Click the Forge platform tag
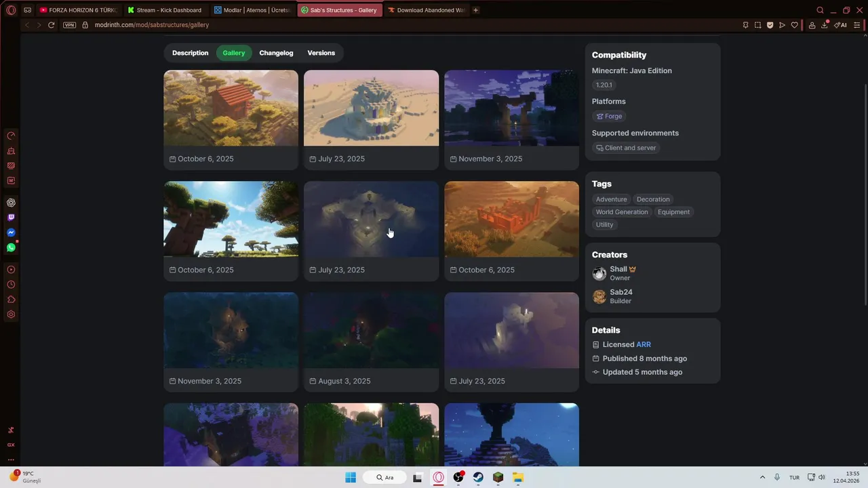The height and width of the screenshot is (488, 868). coord(609,117)
